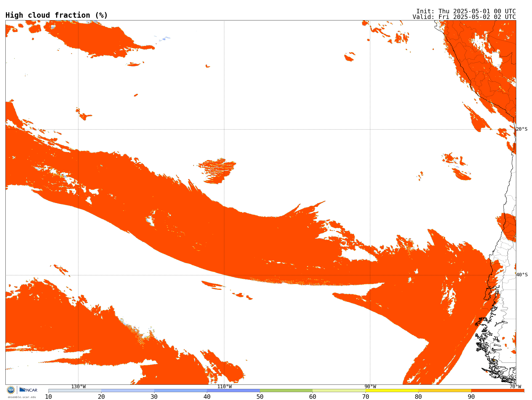Select the "High cloud fraction (%)" title
532x400 pixels.
(x=57, y=15)
